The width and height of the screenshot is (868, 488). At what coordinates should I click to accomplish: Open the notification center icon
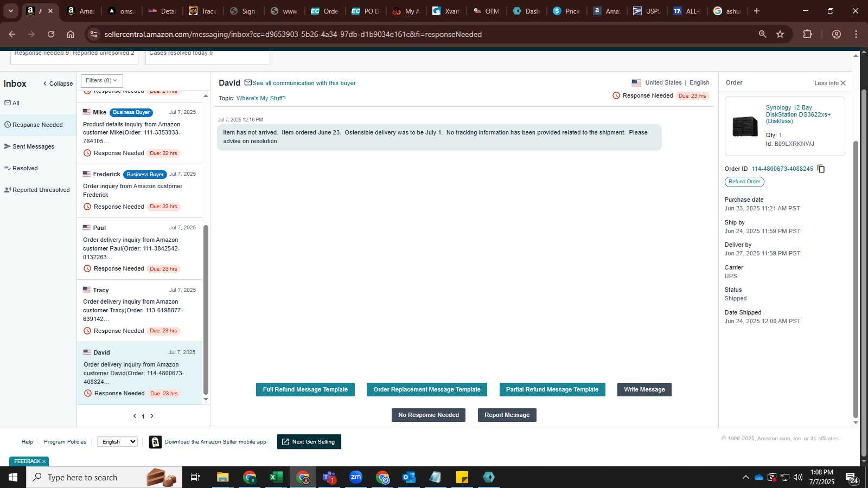(852, 478)
